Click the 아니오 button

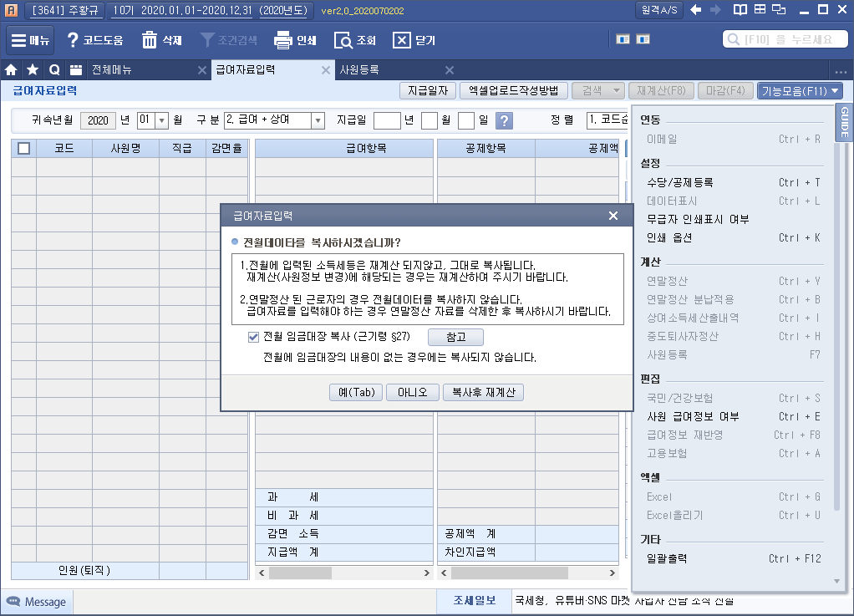pyautogui.click(x=412, y=393)
